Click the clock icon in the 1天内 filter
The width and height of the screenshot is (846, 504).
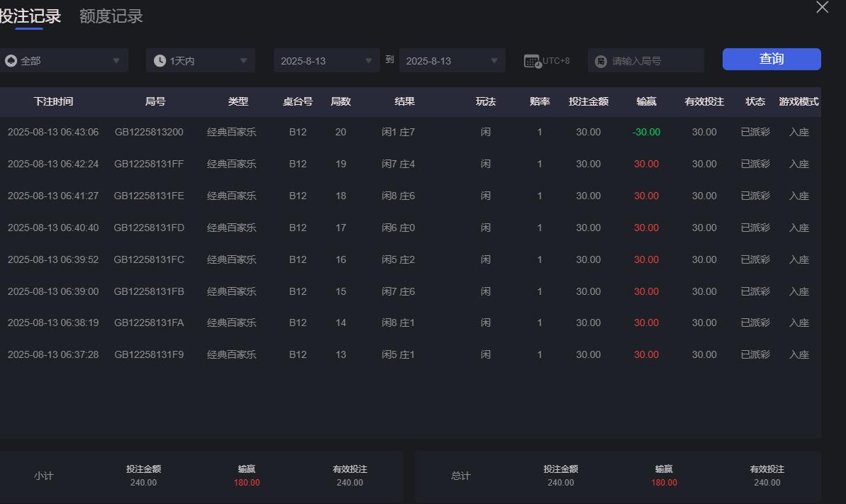click(160, 60)
